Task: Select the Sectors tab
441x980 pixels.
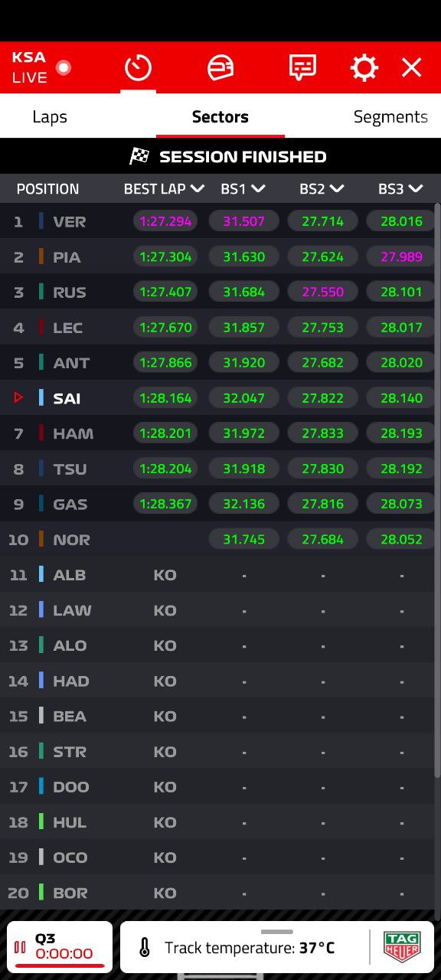Action: pos(220,116)
